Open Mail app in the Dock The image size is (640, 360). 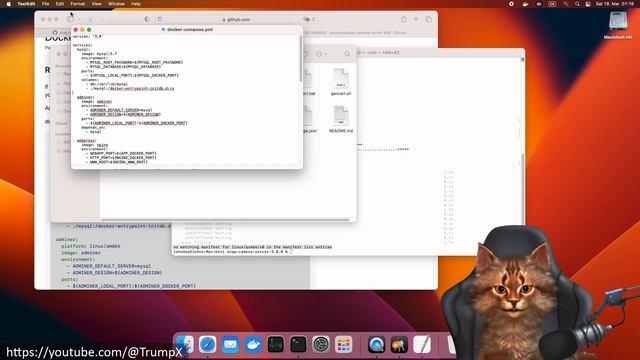point(230,345)
